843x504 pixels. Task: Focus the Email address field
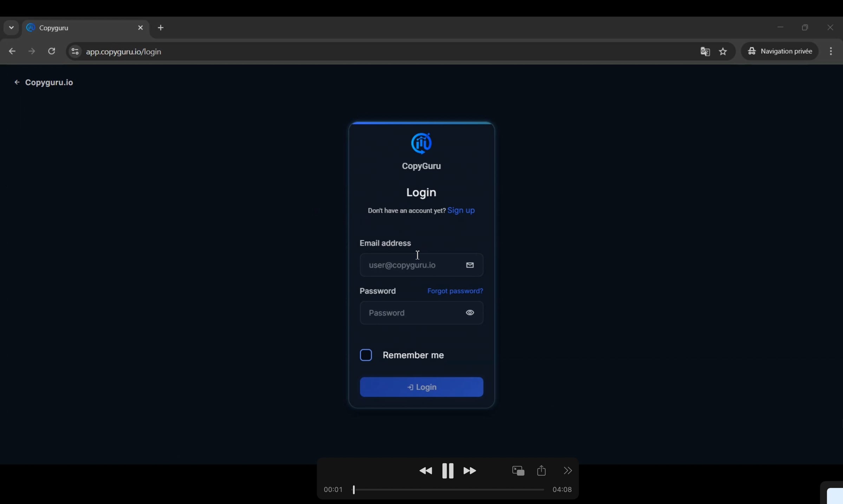tap(421, 265)
